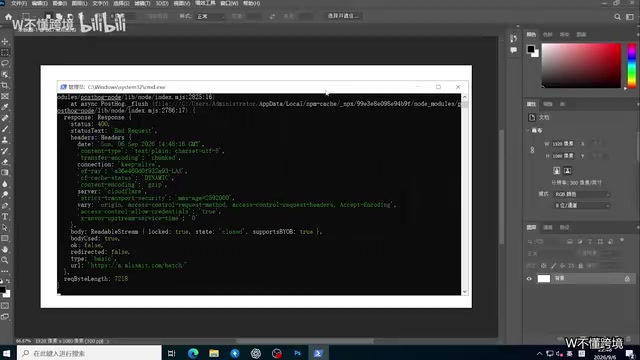Select the Eyedropper tool

(5, 107)
